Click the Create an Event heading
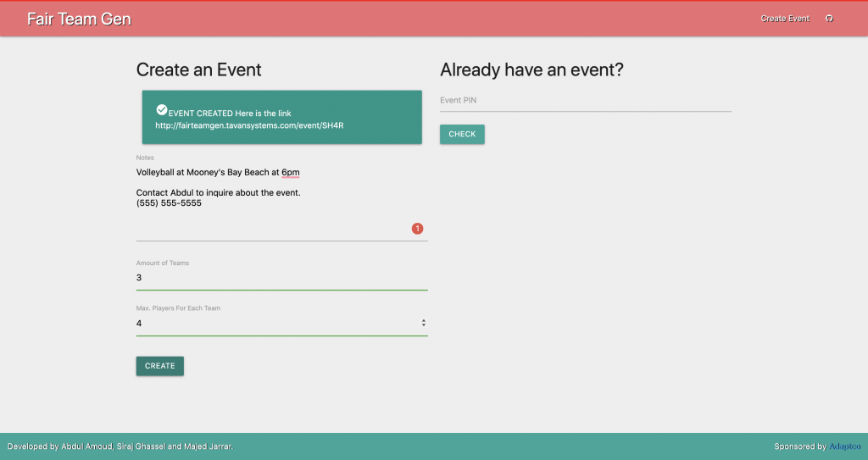This screenshot has height=460, width=868. [x=198, y=69]
